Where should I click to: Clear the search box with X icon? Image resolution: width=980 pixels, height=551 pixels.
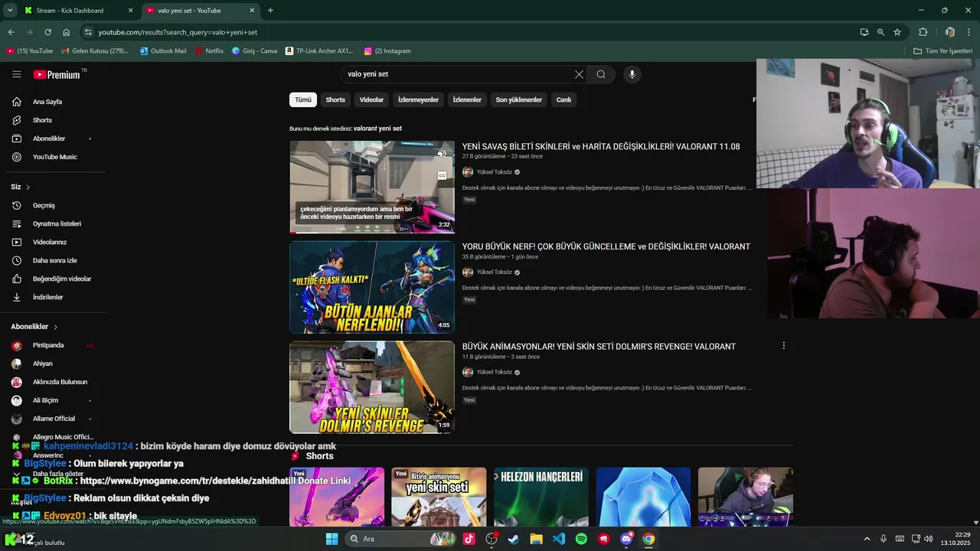579,74
